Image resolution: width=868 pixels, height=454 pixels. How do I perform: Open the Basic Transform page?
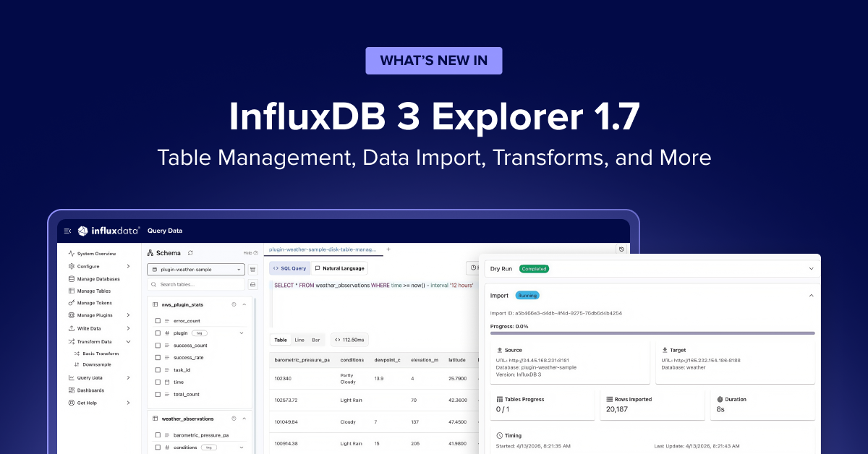pyautogui.click(x=96, y=354)
